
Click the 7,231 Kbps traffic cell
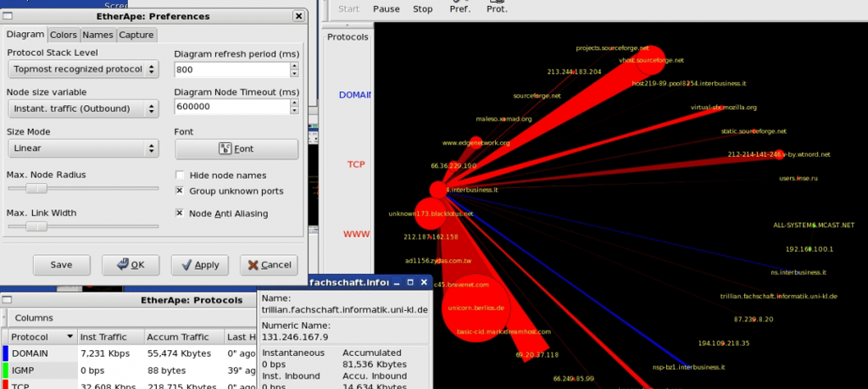click(x=104, y=353)
